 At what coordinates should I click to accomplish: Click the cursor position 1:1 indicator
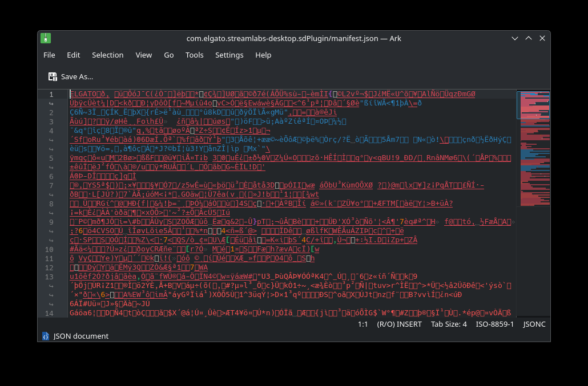pyautogui.click(x=363, y=324)
